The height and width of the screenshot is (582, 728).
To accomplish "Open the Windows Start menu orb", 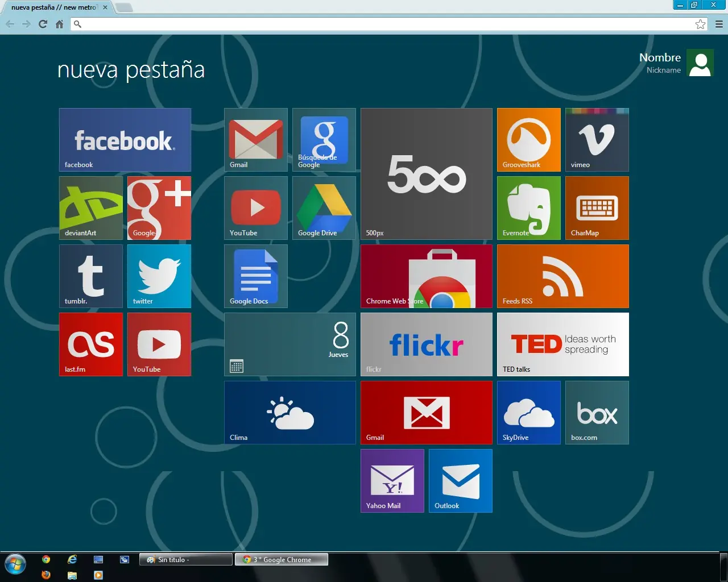I will 15,566.
